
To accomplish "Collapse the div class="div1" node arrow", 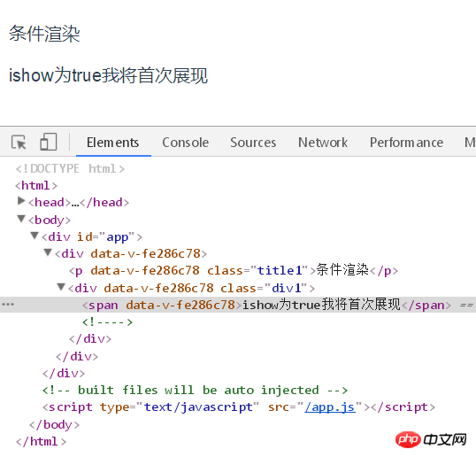I will pyautogui.click(x=61, y=287).
